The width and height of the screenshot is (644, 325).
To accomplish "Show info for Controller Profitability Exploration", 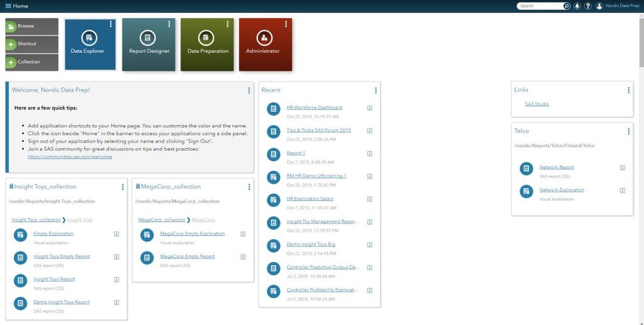I will [x=370, y=290].
